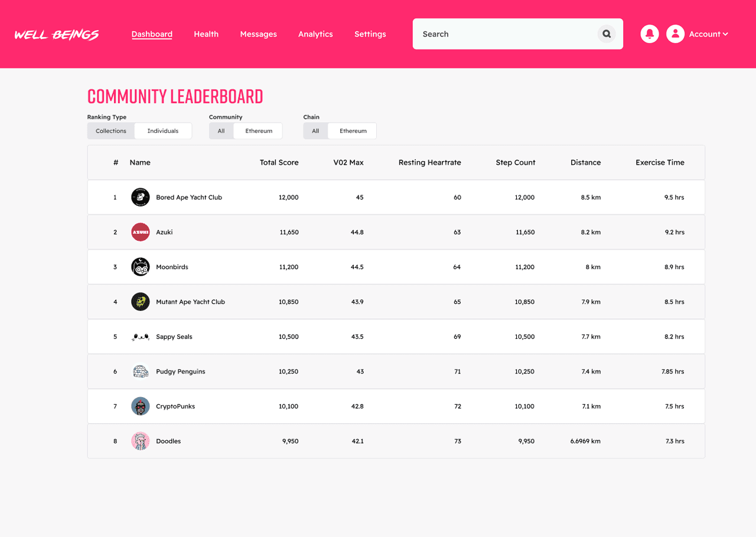Open the Mutant Ape Yacht Club name
Viewport: 756px width, 537px height.
190,302
